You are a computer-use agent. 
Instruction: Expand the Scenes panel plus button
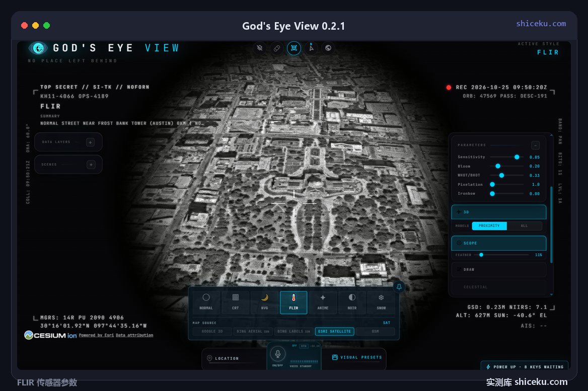point(91,165)
